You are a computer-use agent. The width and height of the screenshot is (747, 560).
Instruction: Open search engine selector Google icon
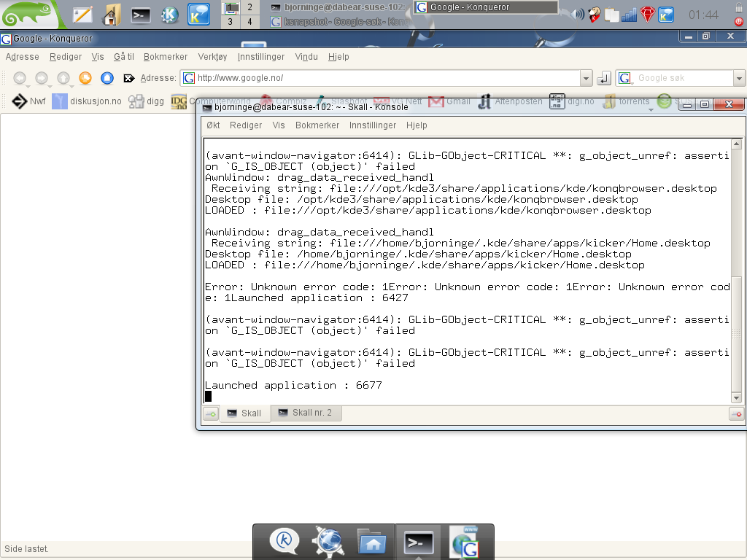click(x=625, y=78)
